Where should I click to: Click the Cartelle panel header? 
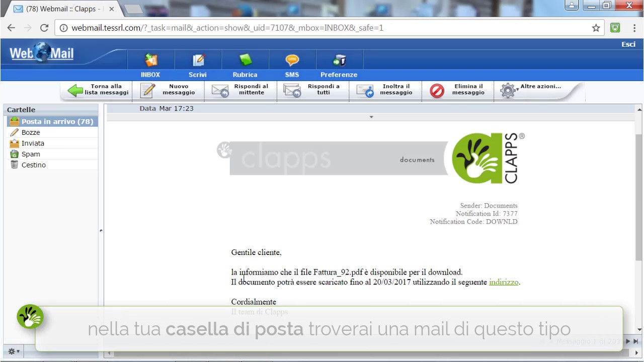pos(51,110)
